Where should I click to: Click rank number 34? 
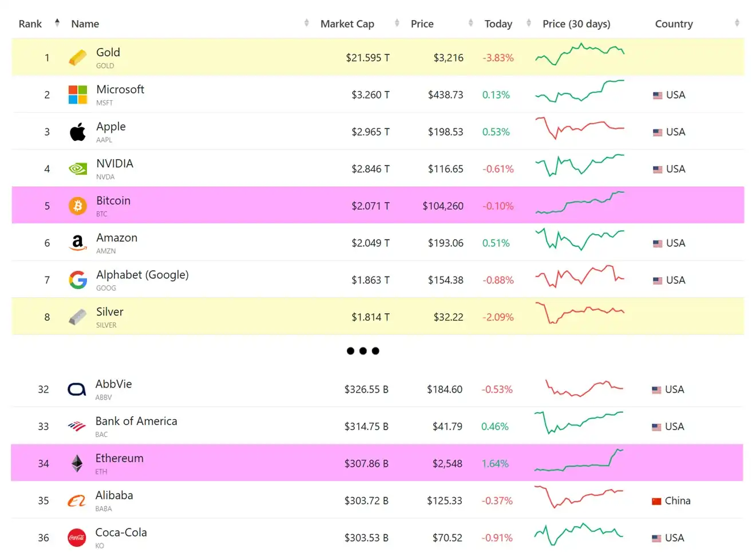pos(43,464)
